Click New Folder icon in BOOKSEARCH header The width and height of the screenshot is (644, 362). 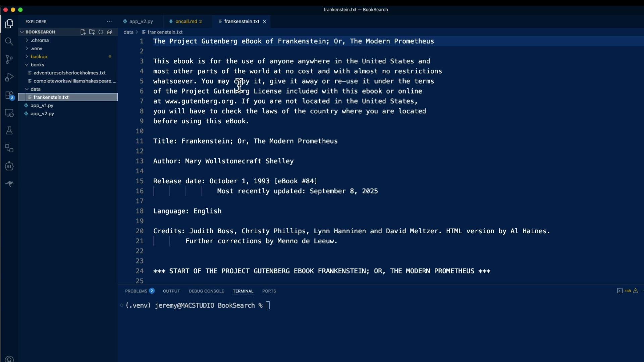(x=92, y=32)
